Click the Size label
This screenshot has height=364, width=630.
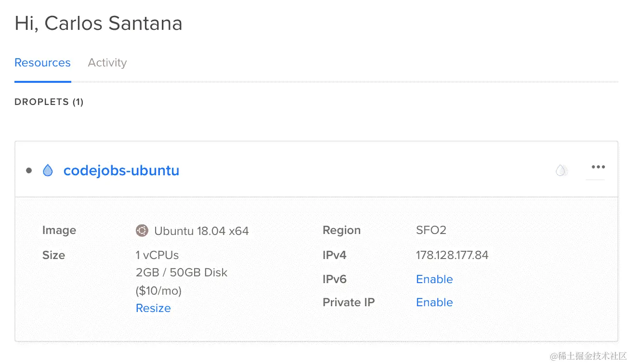pos(53,255)
